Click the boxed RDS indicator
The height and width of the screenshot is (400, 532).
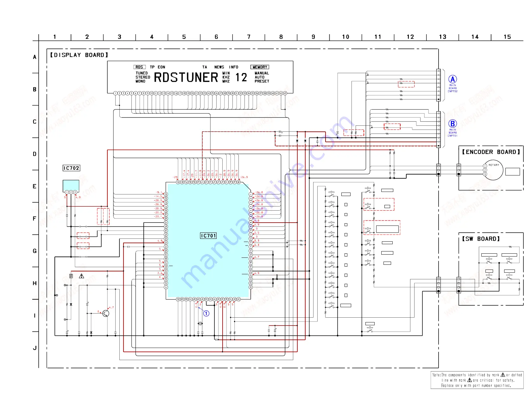(139, 67)
